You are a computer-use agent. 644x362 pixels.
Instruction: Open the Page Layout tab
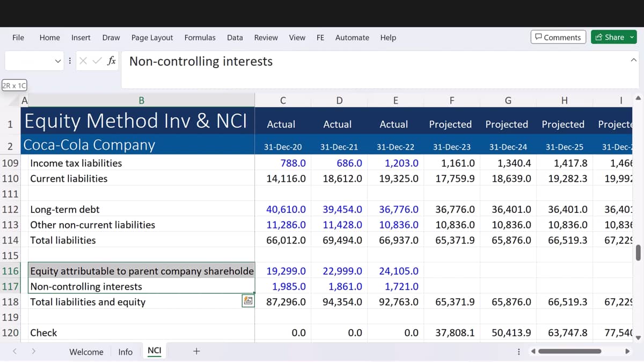pyautogui.click(x=152, y=38)
